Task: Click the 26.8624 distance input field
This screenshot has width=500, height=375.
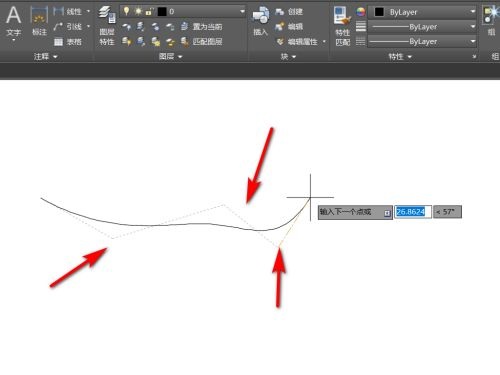Action: [x=413, y=212]
